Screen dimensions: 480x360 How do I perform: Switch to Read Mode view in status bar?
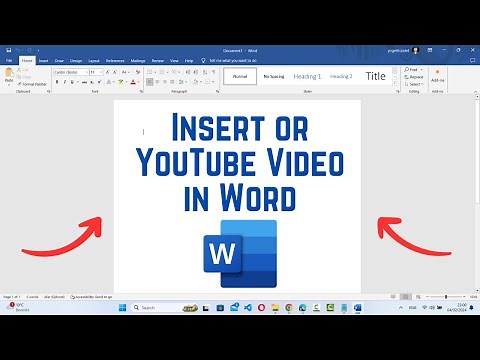coord(393,297)
